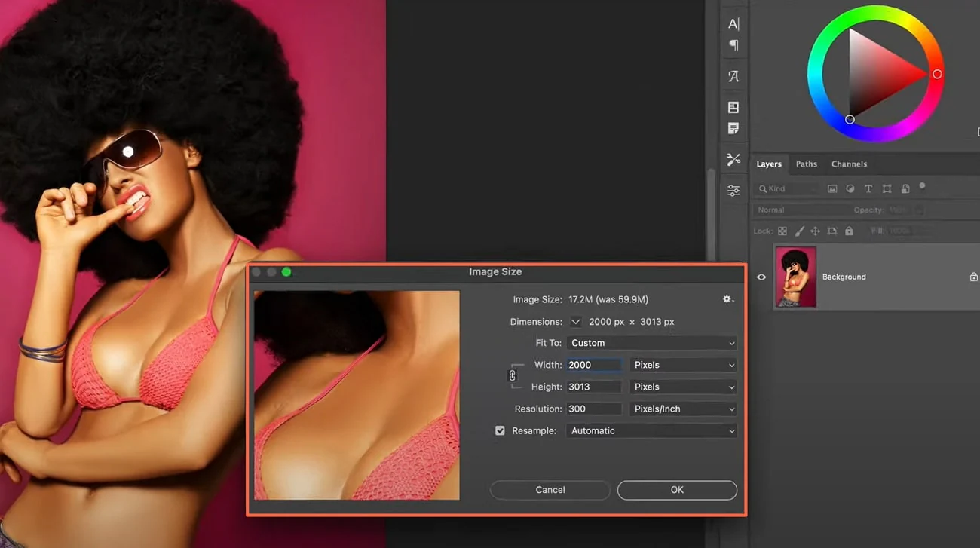This screenshot has height=548, width=980.
Task: Click '17.2M (was 59.9M)' image size text
Action: tap(608, 299)
